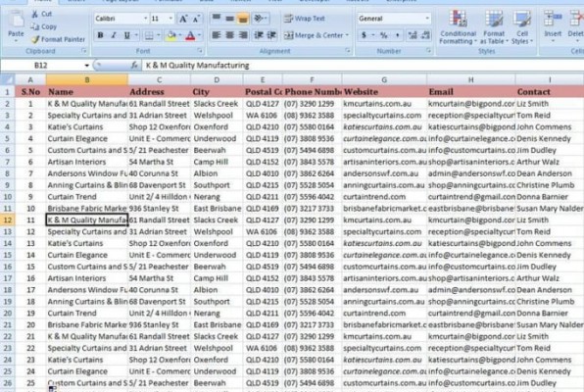This screenshot has width=584, height=392.
Task: Increase indent of cell content
Action: pyautogui.click(x=271, y=35)
